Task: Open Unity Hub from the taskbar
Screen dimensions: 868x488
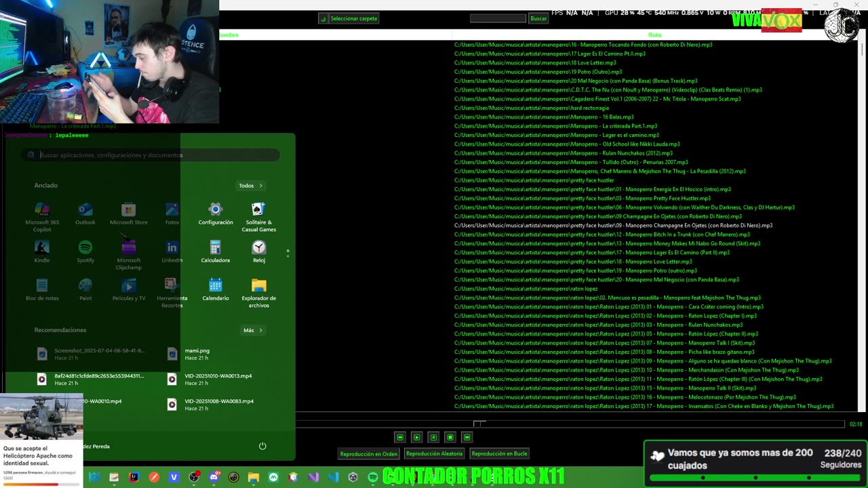Action: 353,477
